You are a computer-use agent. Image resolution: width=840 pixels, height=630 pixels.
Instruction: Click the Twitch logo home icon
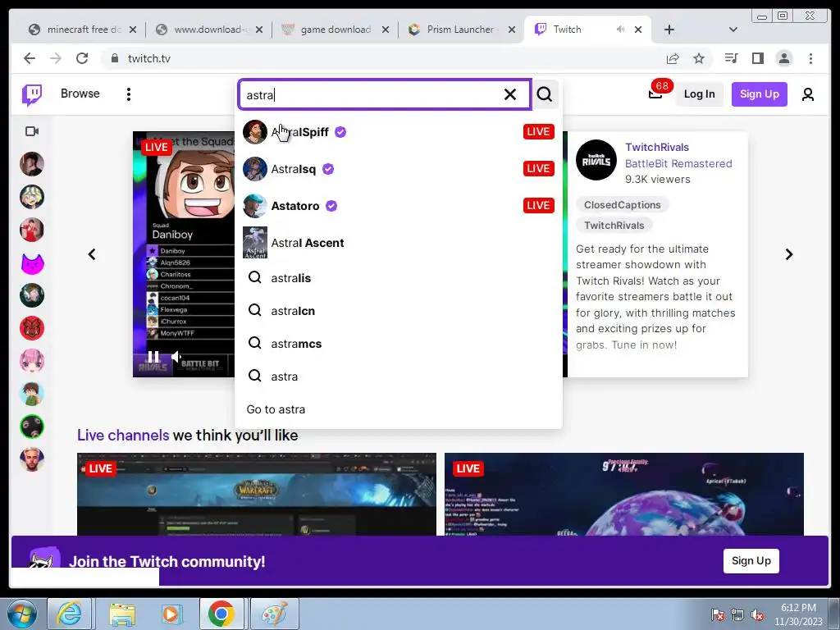pyautogui.click(x=32, y=95)
